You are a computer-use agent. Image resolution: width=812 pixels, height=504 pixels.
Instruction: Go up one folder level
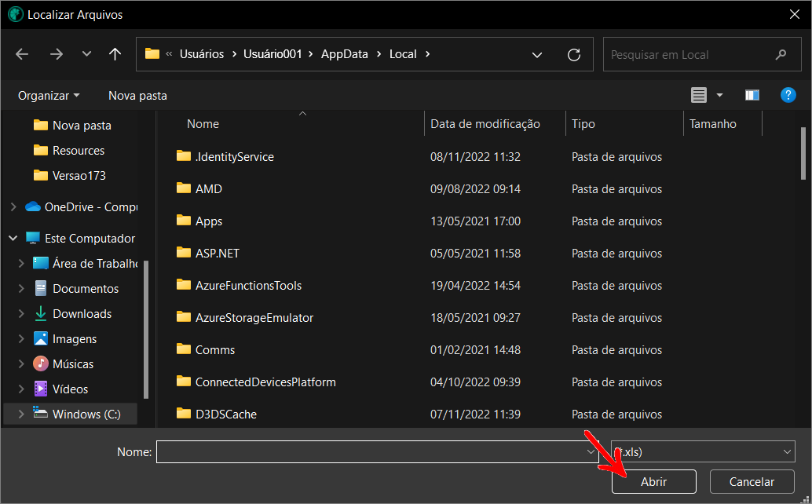click(115, 54)
